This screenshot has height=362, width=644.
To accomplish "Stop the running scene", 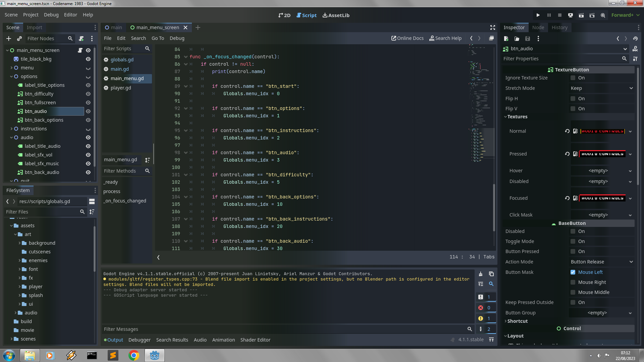I will tap(560, 15).
